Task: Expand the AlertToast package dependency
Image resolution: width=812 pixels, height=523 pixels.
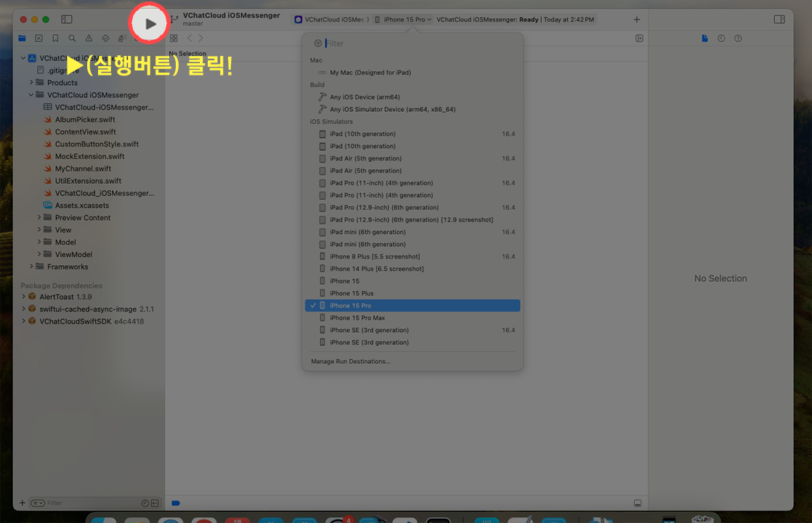Action: click(x=23, y=297)
